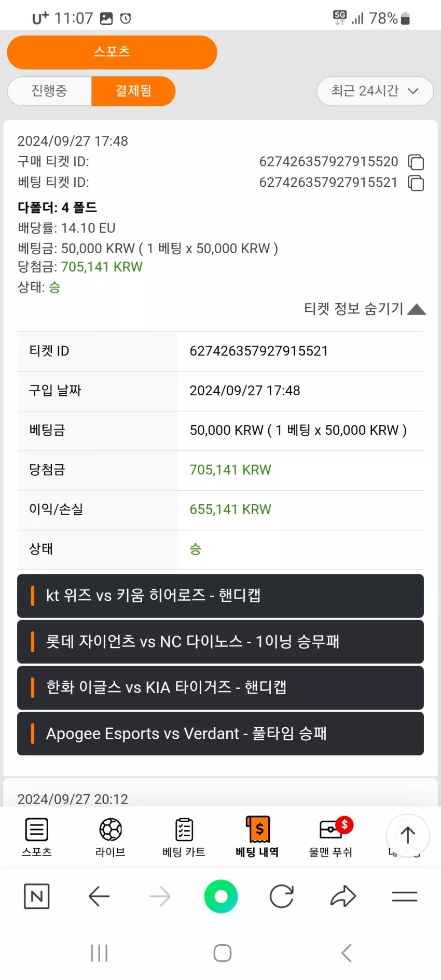Switch to 진행중 bets filter
The width and height of the screenshot is (441, 980).
tap(49, 91)
